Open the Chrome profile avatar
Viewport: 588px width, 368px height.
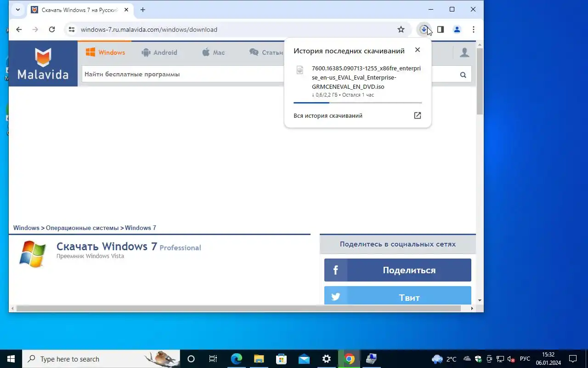click(457, 29)
